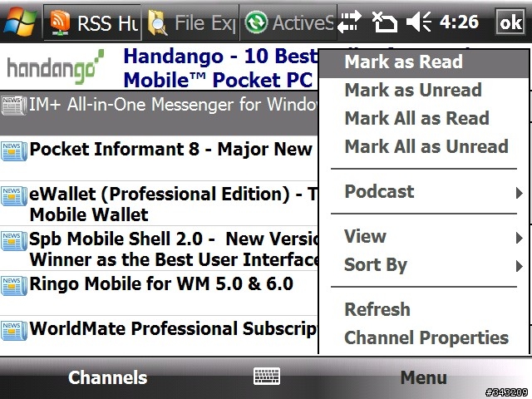Open the connectivity arrows status icon

(349, 22)
